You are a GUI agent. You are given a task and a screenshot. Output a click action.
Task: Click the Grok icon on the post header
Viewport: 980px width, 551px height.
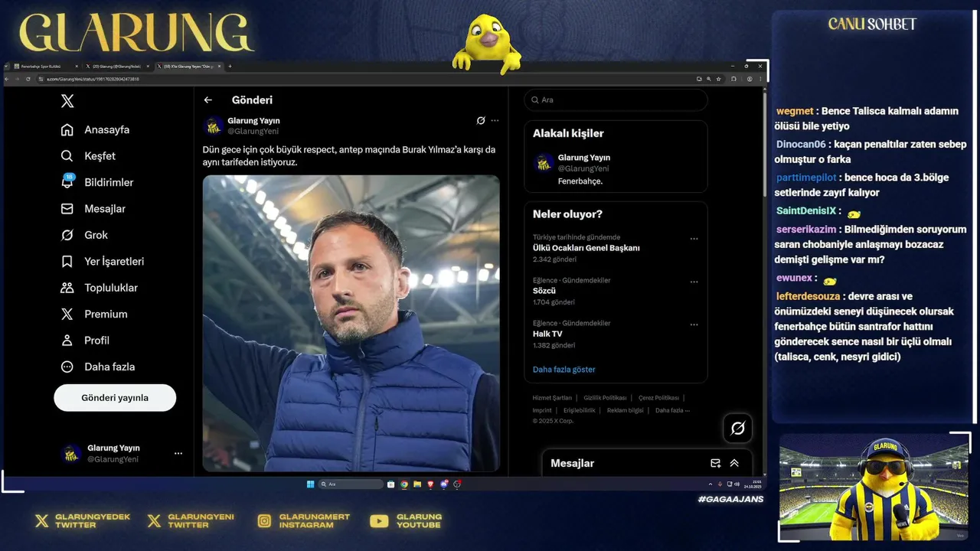(481, 121)
